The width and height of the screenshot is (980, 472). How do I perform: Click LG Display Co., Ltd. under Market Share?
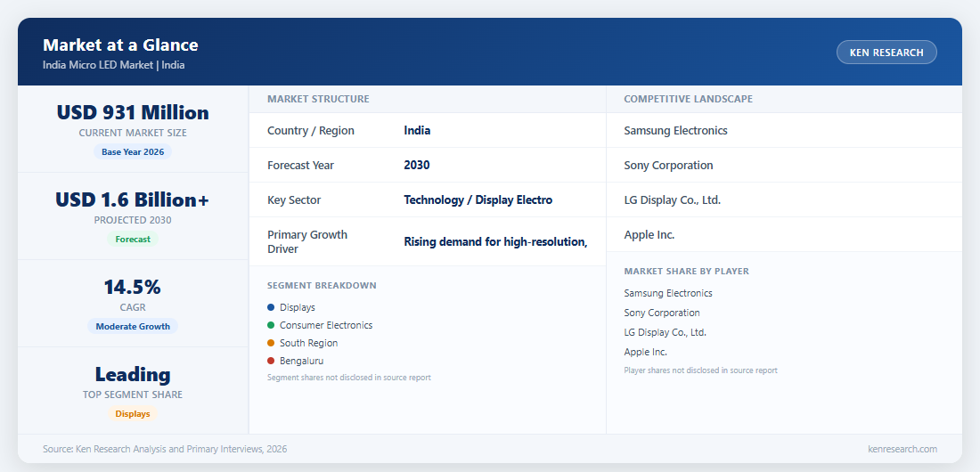[x=665, y=332]
